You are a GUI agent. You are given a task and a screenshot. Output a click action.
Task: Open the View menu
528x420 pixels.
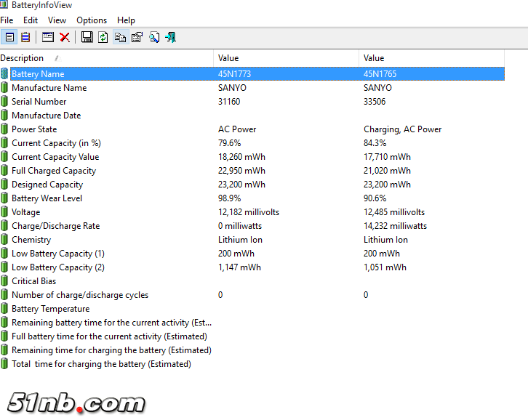coord(57,20)
